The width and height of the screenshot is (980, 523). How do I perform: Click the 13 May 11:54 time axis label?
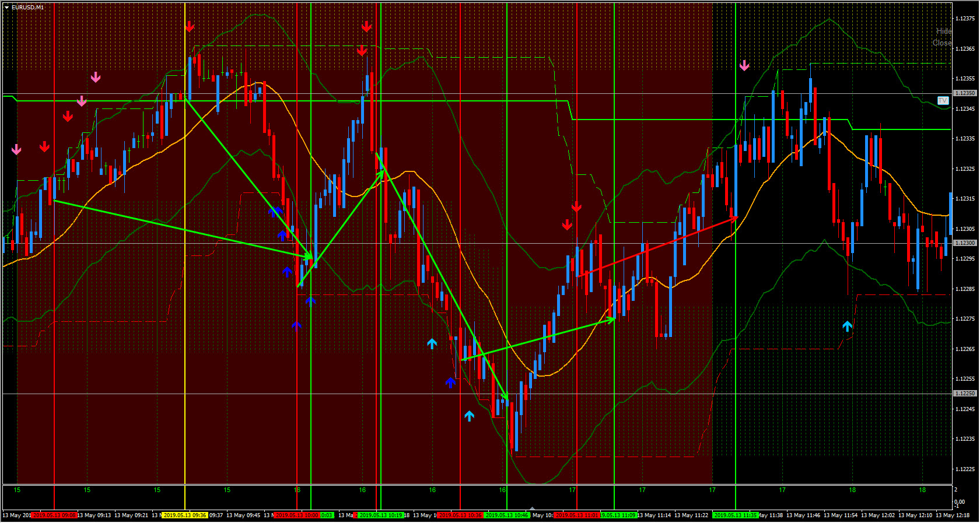click(841, 515)
